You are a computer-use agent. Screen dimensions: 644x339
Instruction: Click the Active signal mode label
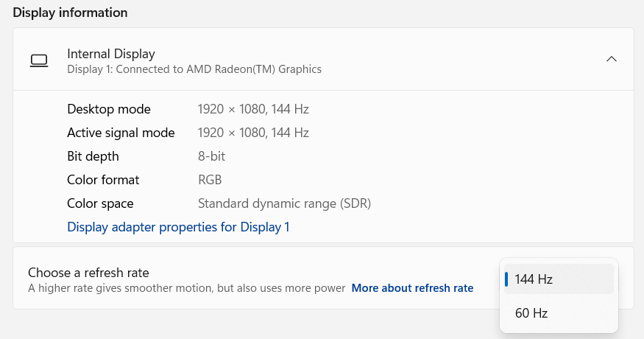(x=121, y=133)
